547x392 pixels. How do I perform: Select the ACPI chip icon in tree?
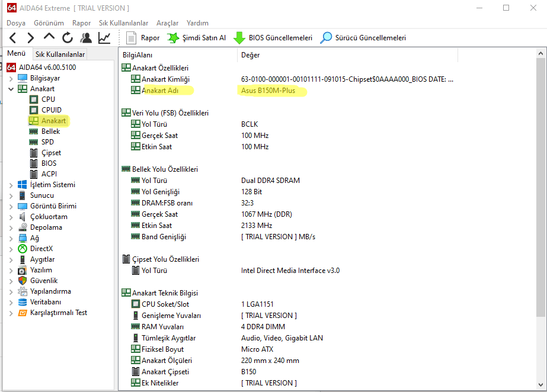34,174
